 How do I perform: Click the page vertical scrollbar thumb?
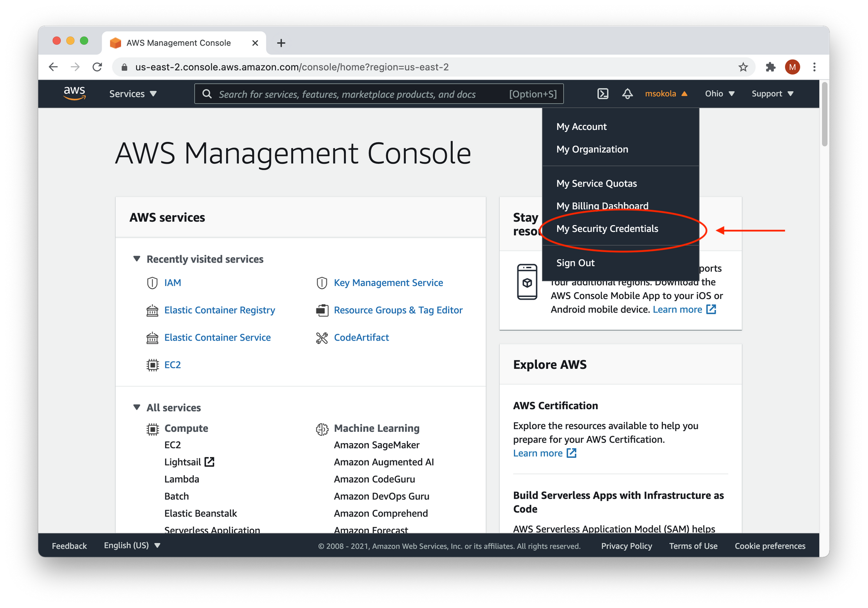[x=825, y=114]
